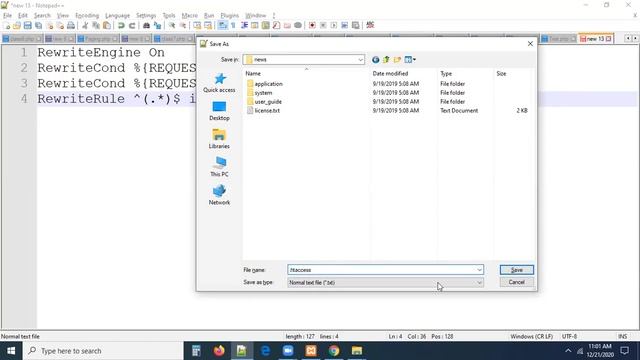Image resolution: width=640 pixels, height=360 pixels.
Task: Click the Windows Start button
Action: point(11,351)
